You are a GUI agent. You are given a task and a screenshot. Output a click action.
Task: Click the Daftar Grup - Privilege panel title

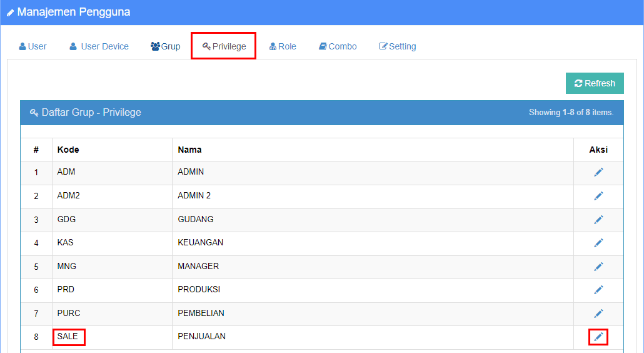[91, 112]
